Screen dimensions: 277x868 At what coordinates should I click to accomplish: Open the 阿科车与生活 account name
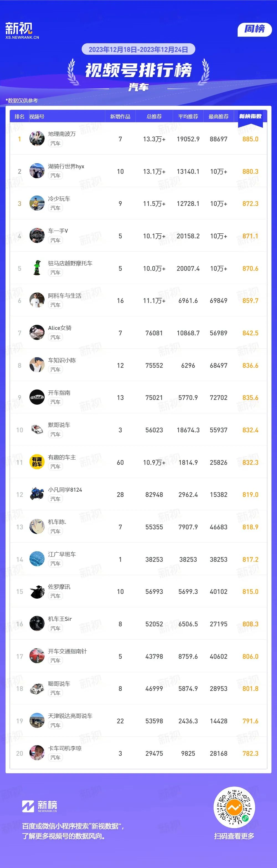pyautogui.click(x=65, y=295)
